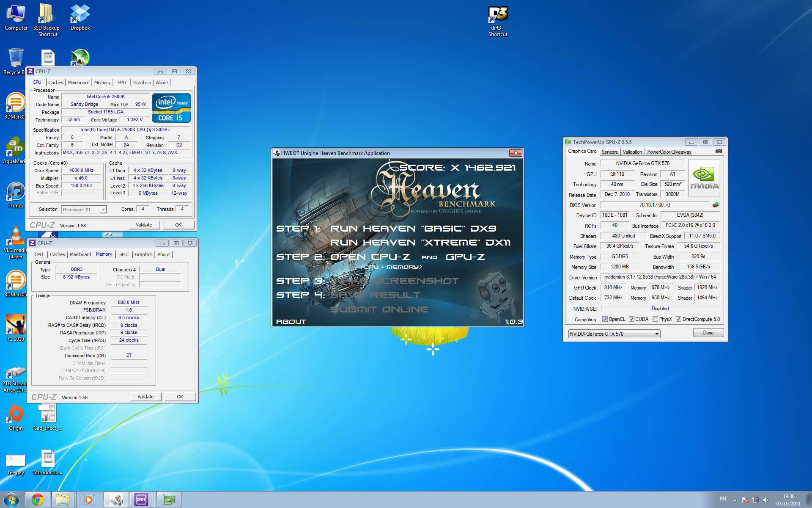Click the DRAM Frequency value 800.0 MHz
Viewport: 812px width, 508px height.
pyautogui.click(x=129, y=302)
